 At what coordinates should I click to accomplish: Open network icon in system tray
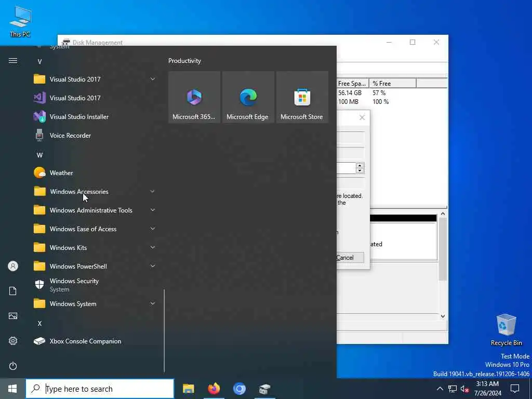coord(453,389)
